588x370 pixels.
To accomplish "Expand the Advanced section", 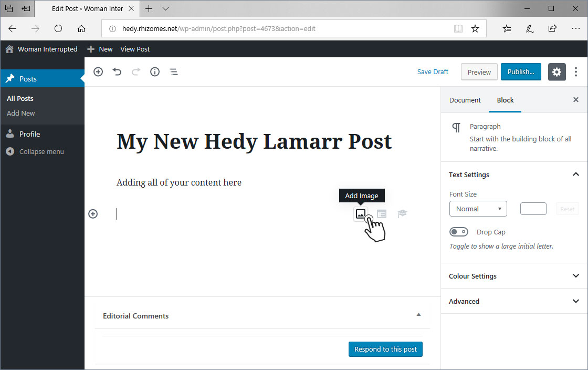I will pyautogui.click(x=575, y=301).
